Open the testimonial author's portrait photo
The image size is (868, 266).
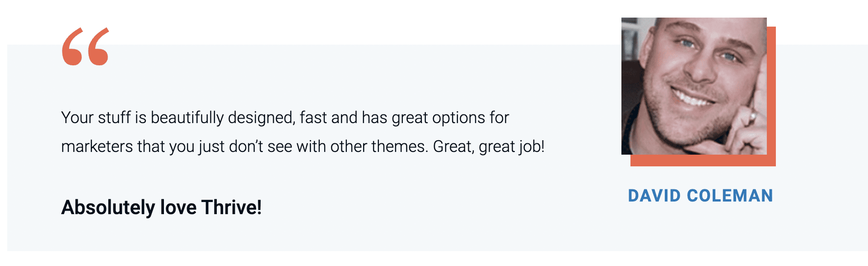coord(694,86)
